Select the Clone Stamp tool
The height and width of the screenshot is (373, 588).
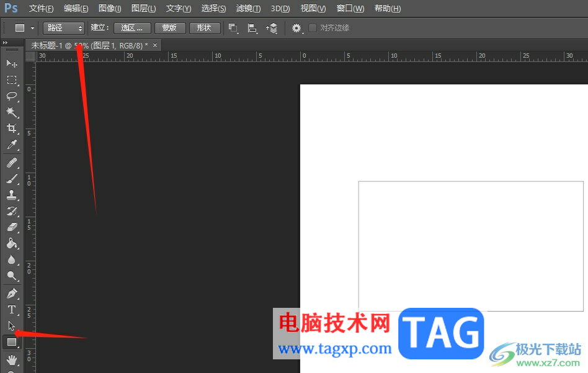[x=12, y=195]
